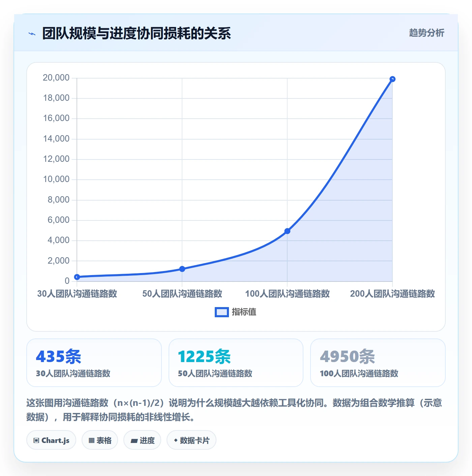Click the 20,000 y-axis label
The height and width of the screenshot is (476, 472).
coord(56,78)
